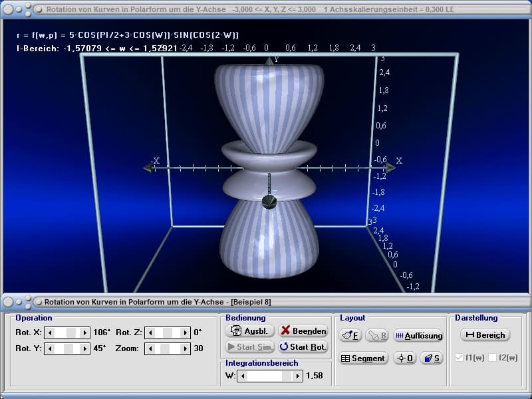Click the negative -X axis arrowhead

[148, 168]
